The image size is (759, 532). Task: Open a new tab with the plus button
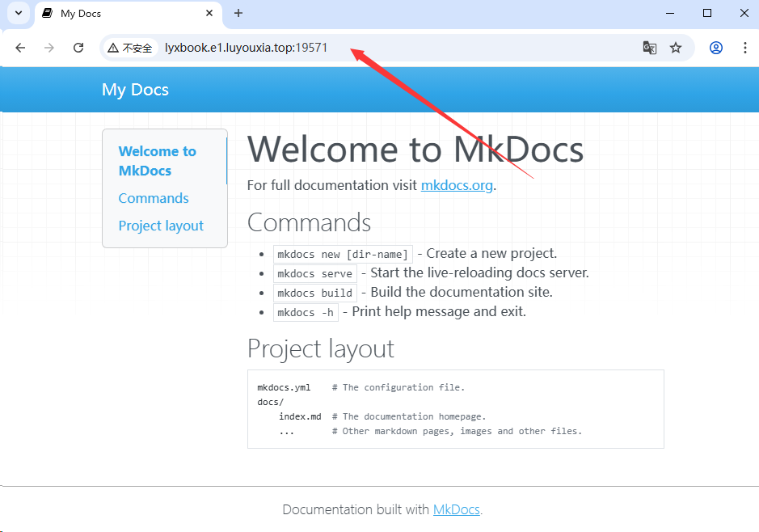pos(238,13)
